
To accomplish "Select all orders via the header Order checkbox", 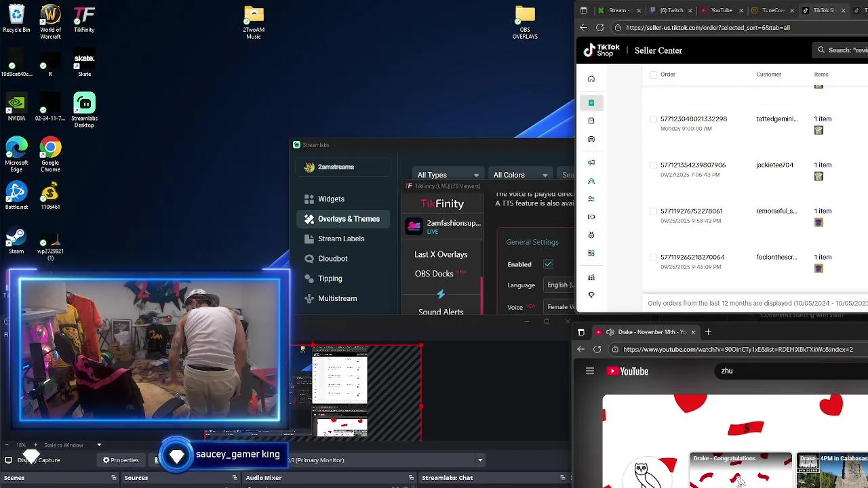I will (653, 75).
